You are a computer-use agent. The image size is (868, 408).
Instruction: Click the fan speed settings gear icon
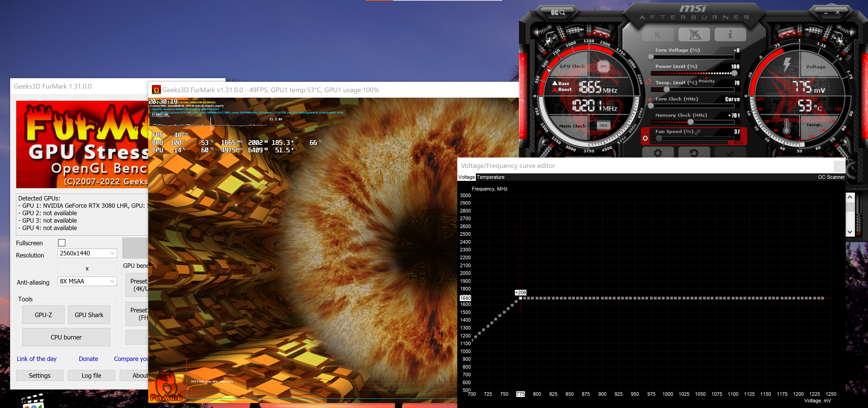tap(645, 138)
